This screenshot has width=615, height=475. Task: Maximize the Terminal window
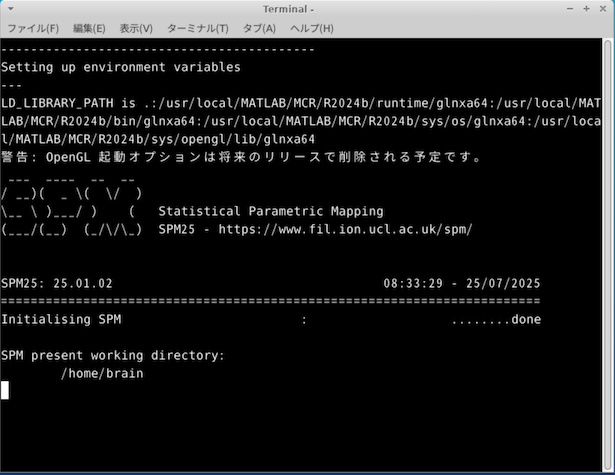tap(586, 9)
